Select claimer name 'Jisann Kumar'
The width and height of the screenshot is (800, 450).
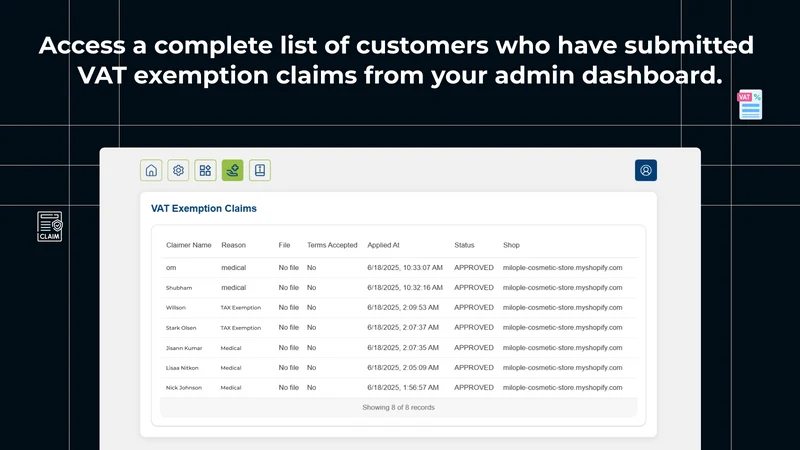pos(184,348)
